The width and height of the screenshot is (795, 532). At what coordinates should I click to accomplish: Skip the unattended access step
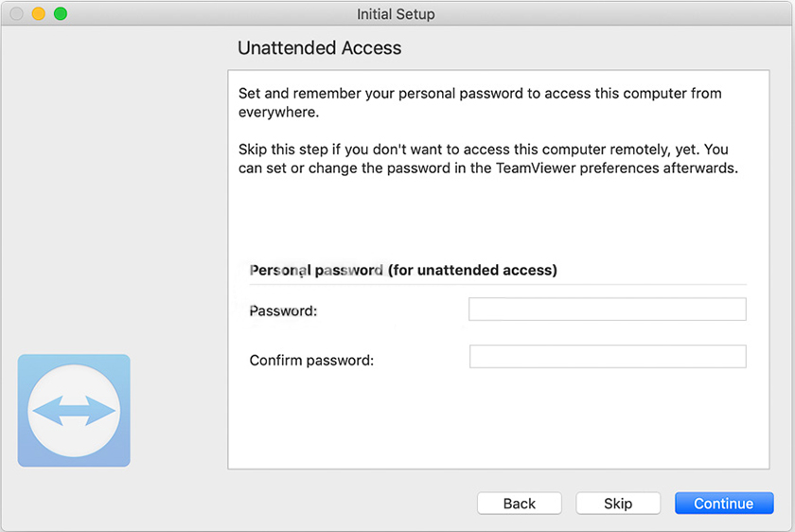tap(618, 504)
